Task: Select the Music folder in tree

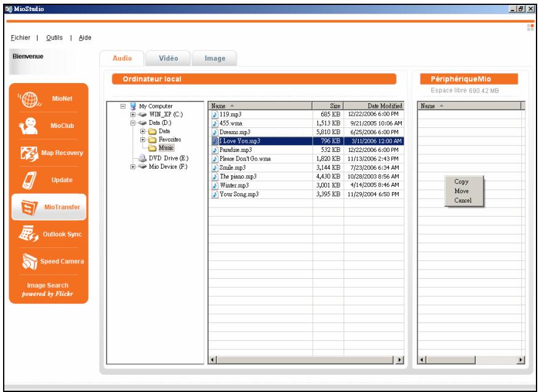Action: (x=166, y=148)
